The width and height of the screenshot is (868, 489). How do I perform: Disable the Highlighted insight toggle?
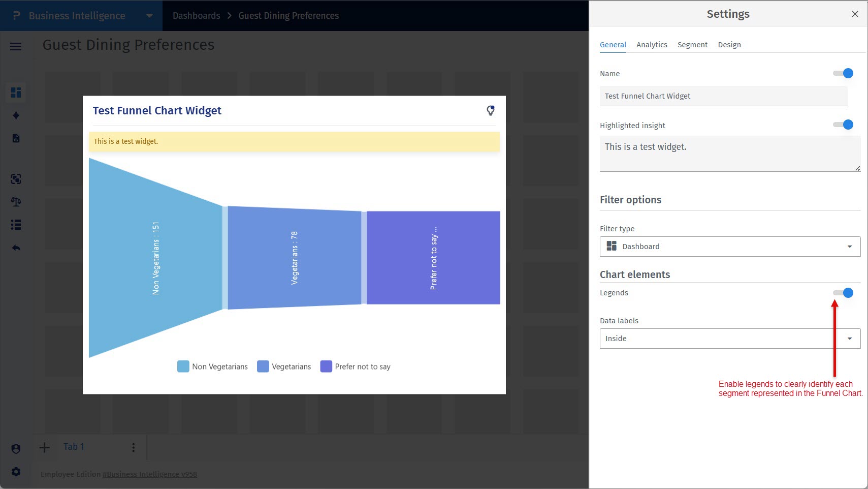tap(843, 125)
